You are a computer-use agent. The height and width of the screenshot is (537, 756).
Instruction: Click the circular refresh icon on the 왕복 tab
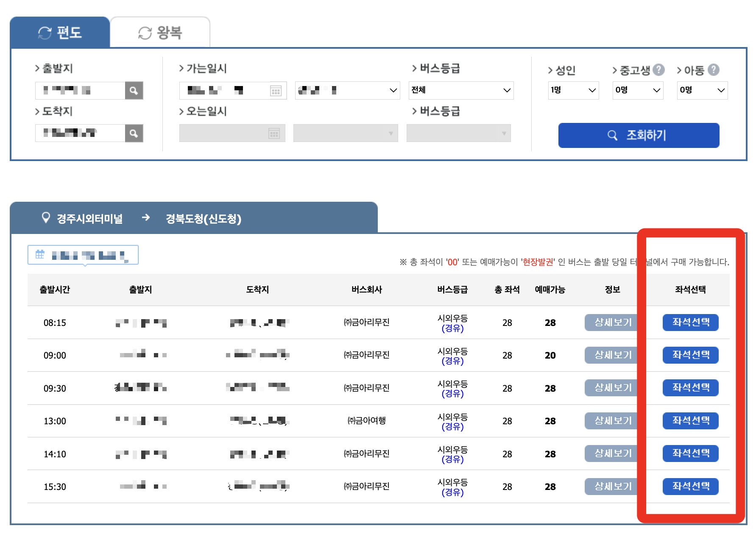144,32
